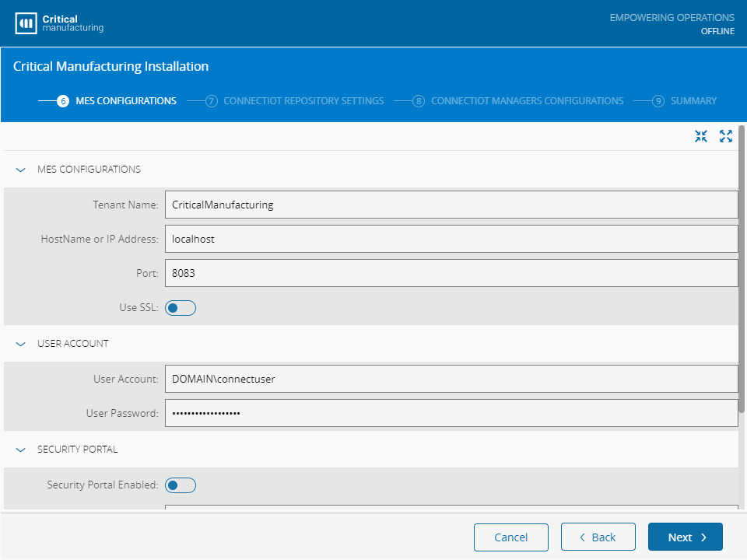Go to MES CONFIGURATIONS wizard step
This screenshot has width=747, height=560.
coord(126,101)
